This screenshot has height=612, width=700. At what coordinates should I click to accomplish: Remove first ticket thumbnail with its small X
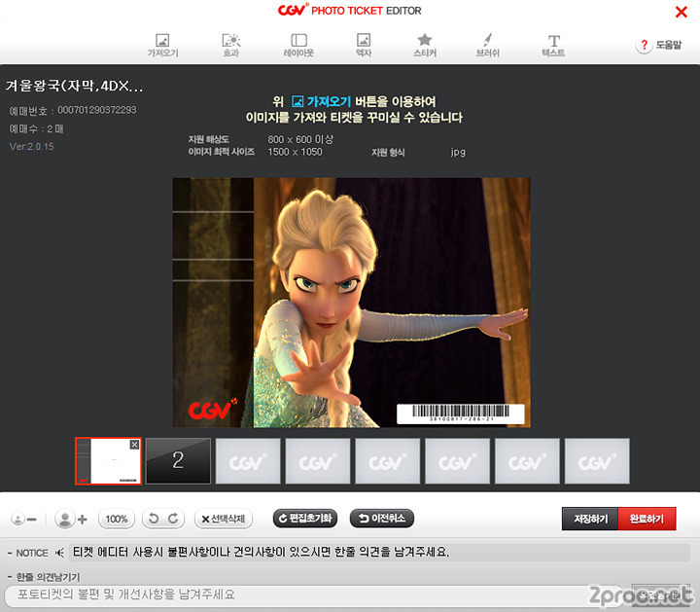[134, 445]
